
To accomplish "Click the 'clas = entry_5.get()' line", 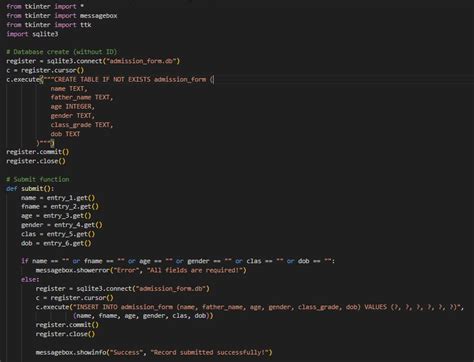I will tap(58, 234).
